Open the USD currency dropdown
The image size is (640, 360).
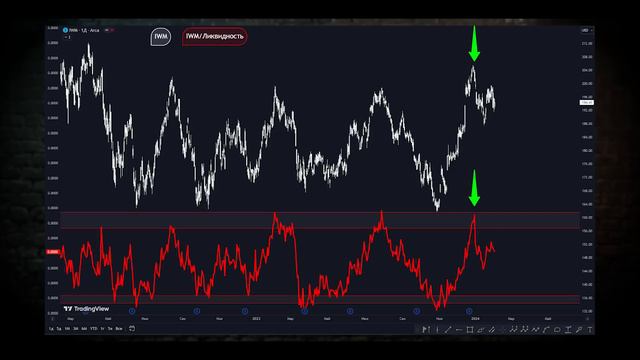coord(587,30)
